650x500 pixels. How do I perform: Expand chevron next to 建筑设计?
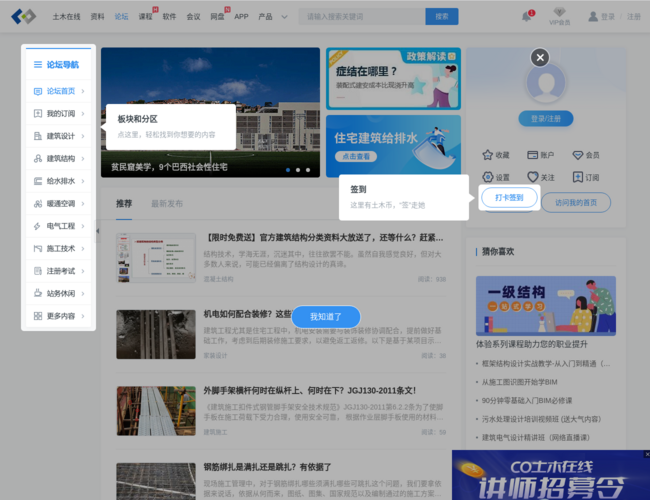coord(83,136)
